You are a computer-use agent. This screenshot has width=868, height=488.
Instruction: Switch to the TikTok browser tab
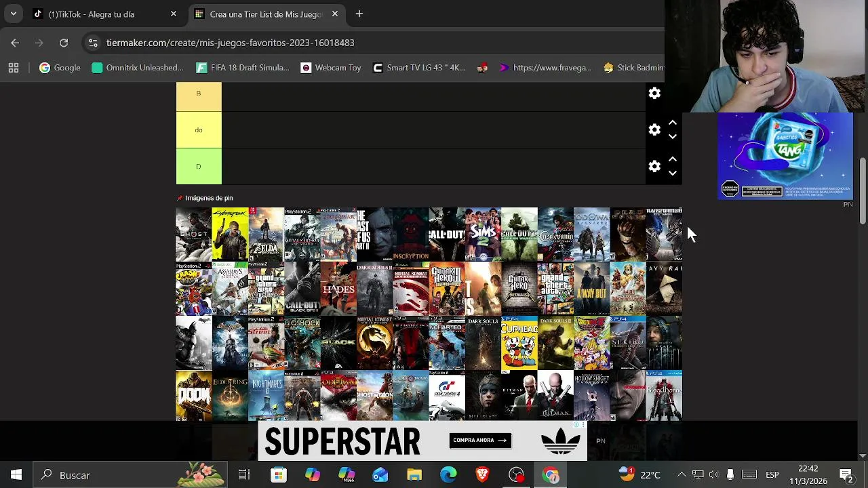(105, 14)
